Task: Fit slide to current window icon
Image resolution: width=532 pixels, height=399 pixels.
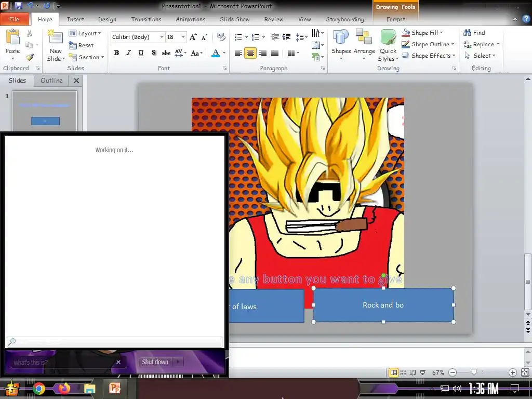Action: point(525,373)
